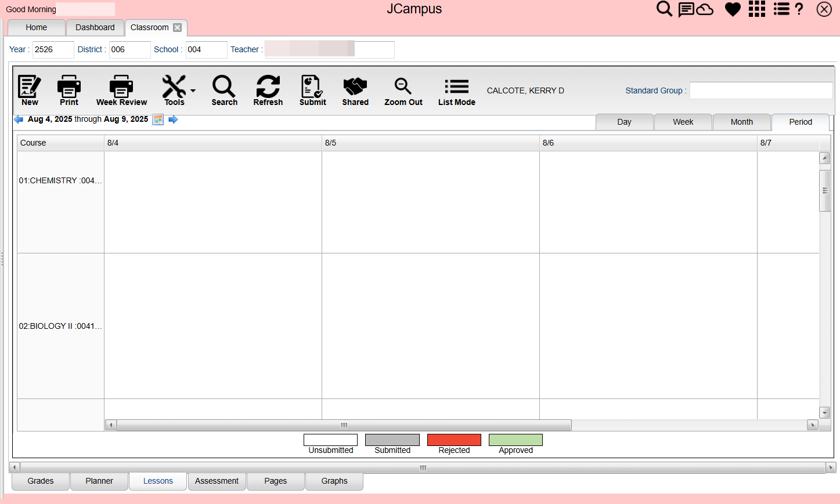Open the Pages bottom tab
This screenshot has height=504, width=840.
click(x=276, y=481)
